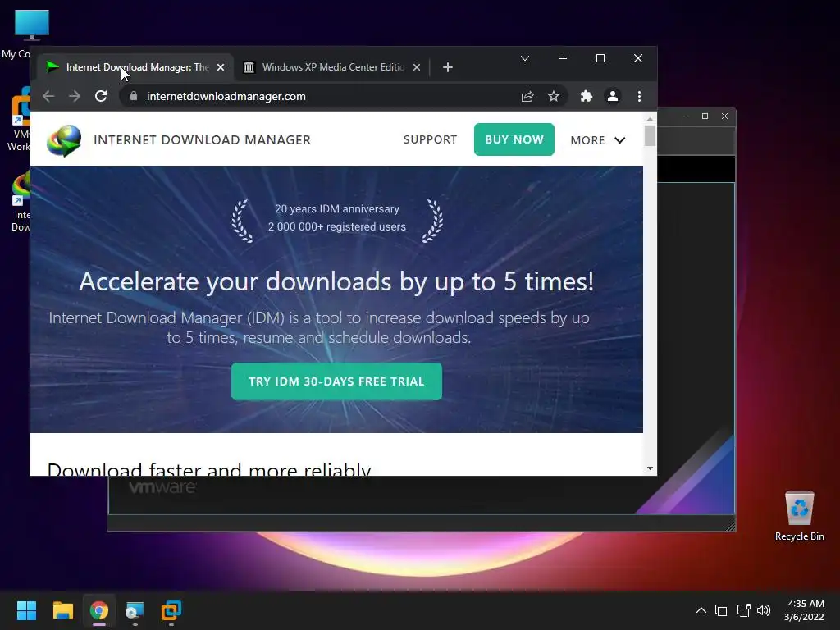Viewport: 840px width, 630px height.
Task: Open the Windows Start menu
Action: [26, 610]
